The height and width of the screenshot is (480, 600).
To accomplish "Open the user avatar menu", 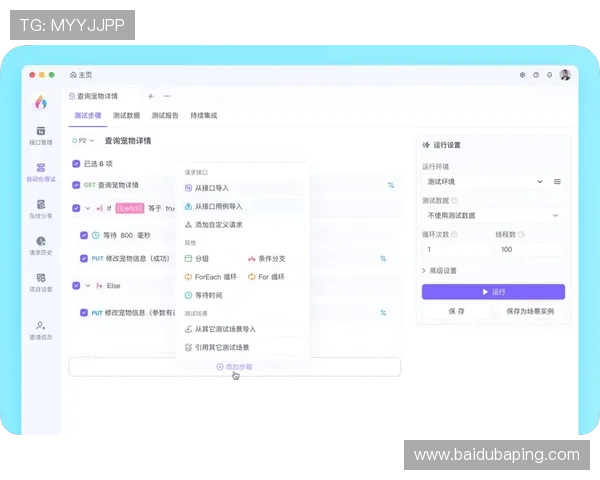I will (x=565, y=75).
